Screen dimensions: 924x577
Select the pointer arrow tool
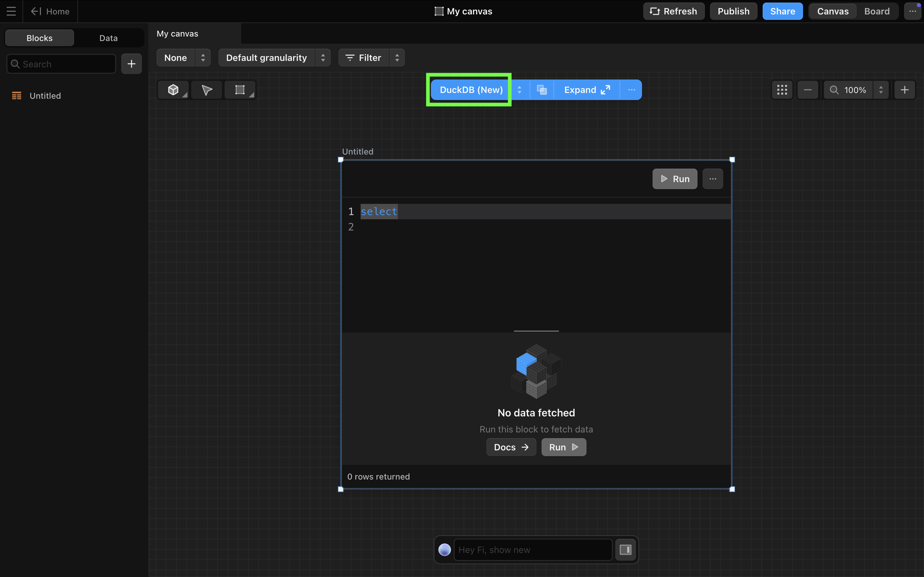pyautogui.click(x=207, y=90)
